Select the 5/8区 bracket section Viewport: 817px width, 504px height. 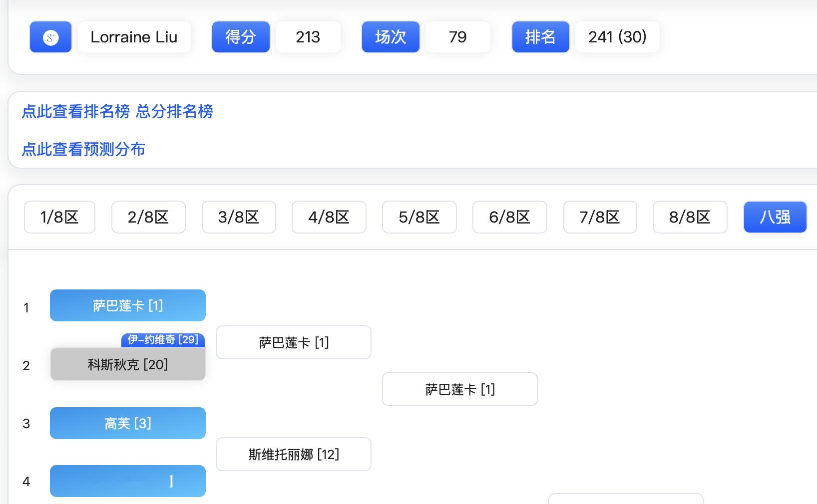pos(419,217)
